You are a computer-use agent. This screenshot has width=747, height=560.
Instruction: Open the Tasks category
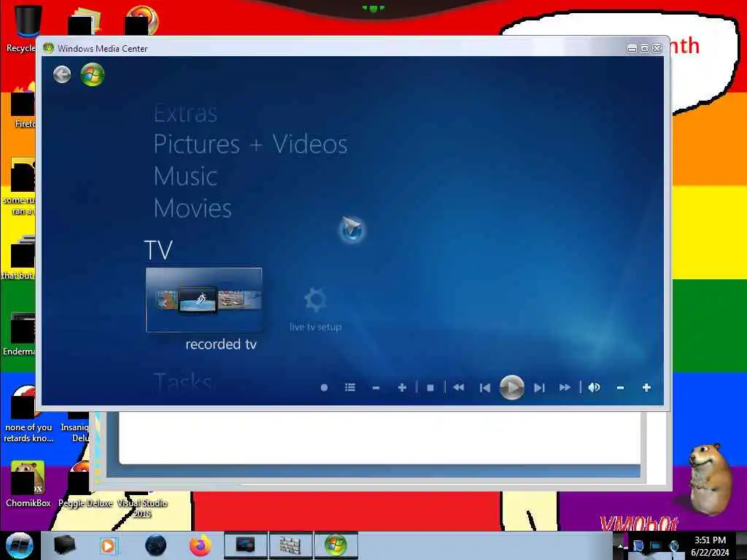pos(183,382)
